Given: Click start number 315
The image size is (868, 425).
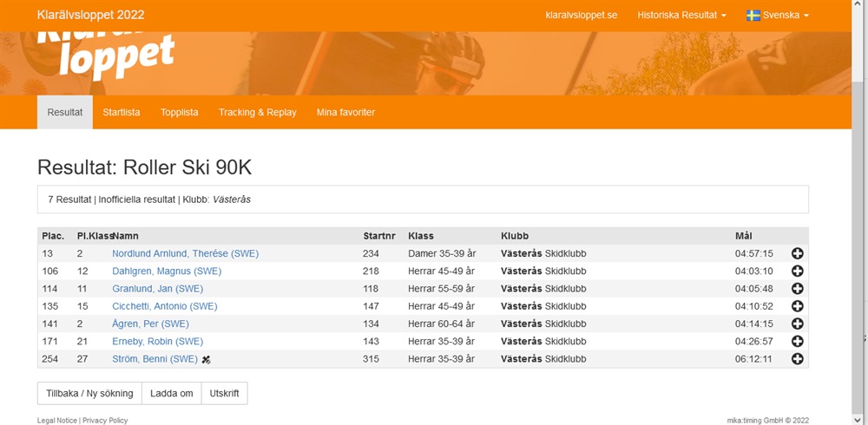Looking at the screenshot, I should point(371,358).
